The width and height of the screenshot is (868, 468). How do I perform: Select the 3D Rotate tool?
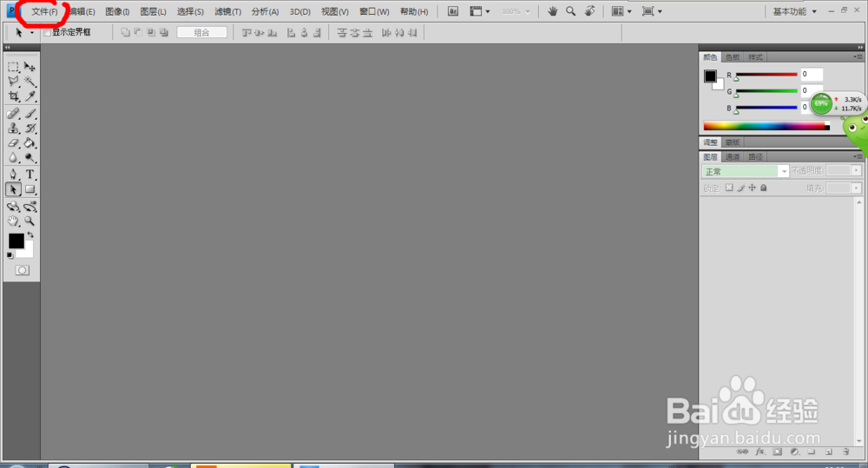pos(13,207)
